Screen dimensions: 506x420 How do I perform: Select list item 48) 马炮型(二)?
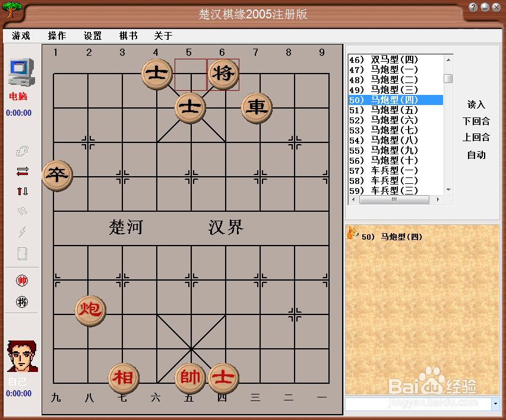pyautogui.click(x=396, y=79)
